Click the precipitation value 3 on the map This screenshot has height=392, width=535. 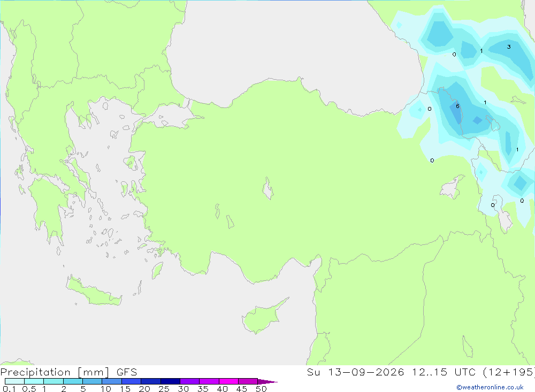tap(509, 47)
